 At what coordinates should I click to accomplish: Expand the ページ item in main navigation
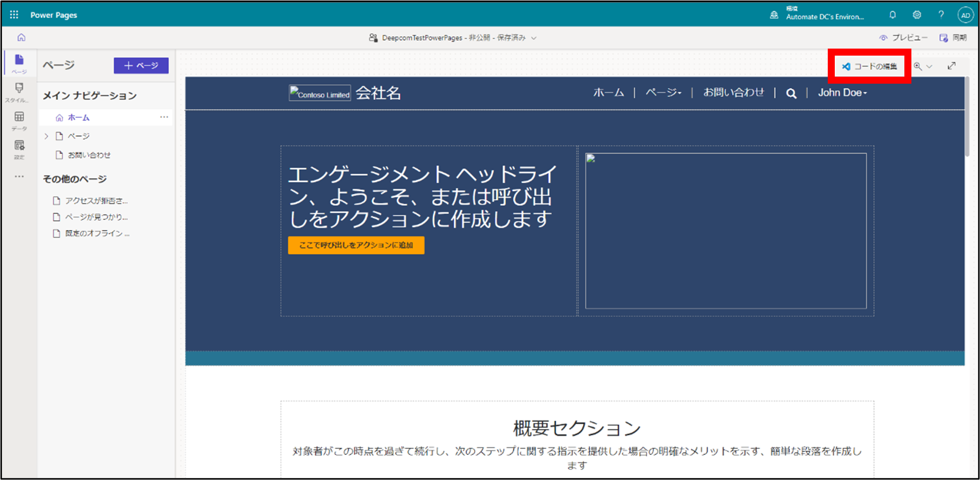click(47, 136)
